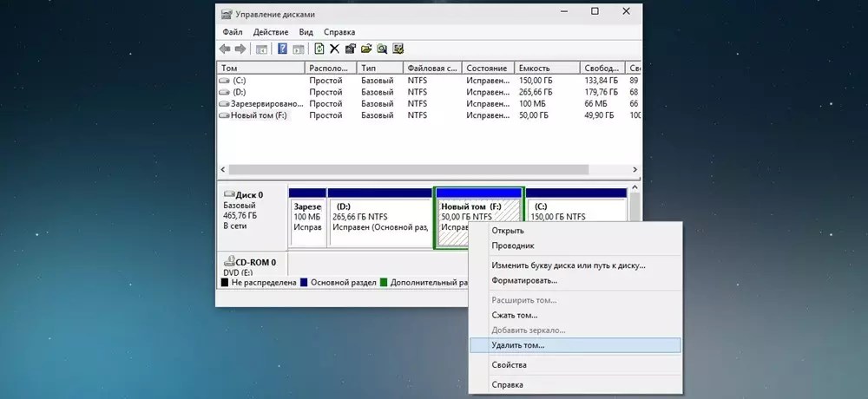Select Форматировать in the context menu
Image resolution: width=868 pixels, height=399 pixels.
coord(524,280)
